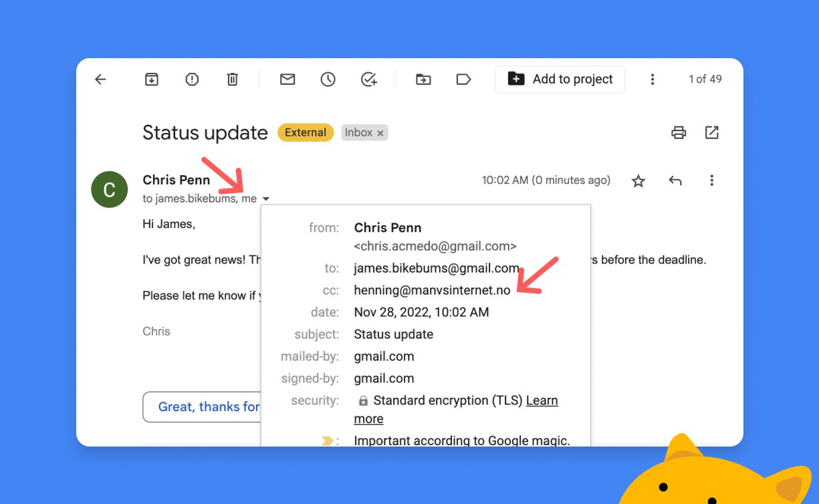This screenshot has width=819, height=504.
Task: Click the Add to project button
Action: [560, 80]
